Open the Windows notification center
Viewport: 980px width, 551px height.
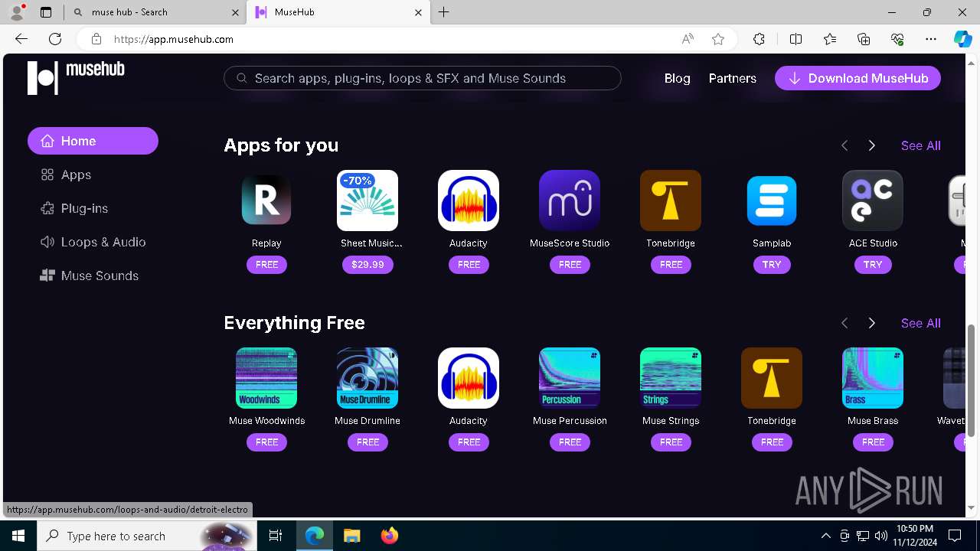point(955,536)
